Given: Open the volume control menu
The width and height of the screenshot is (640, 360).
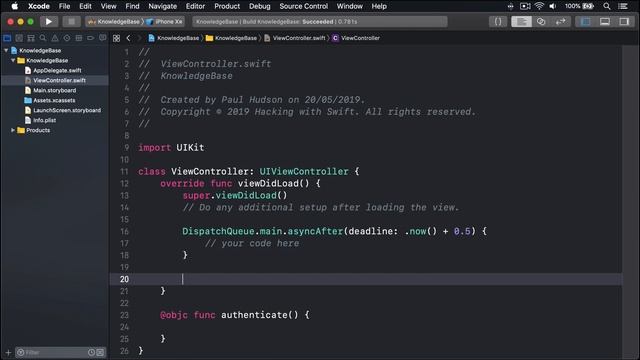Looking at the screenshot, I should click(x=553, y=6).
